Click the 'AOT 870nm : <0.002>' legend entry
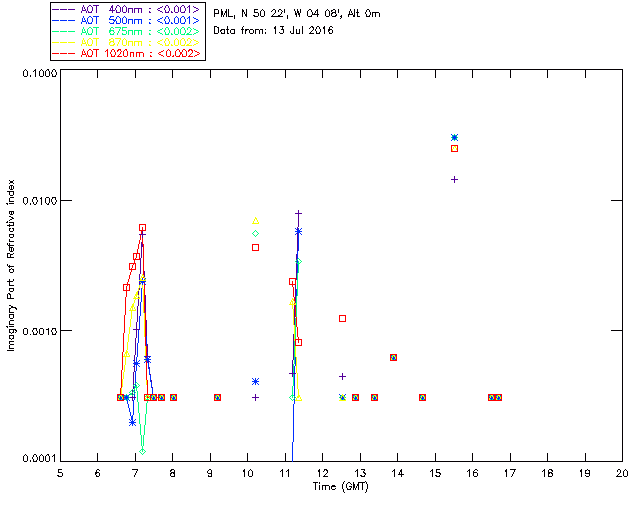The image size is (640, 512). 127,42
